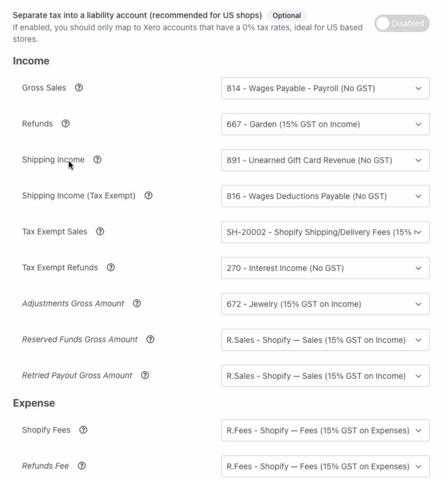
Task: Click the Refunds question mark icon
Action: 66,123
